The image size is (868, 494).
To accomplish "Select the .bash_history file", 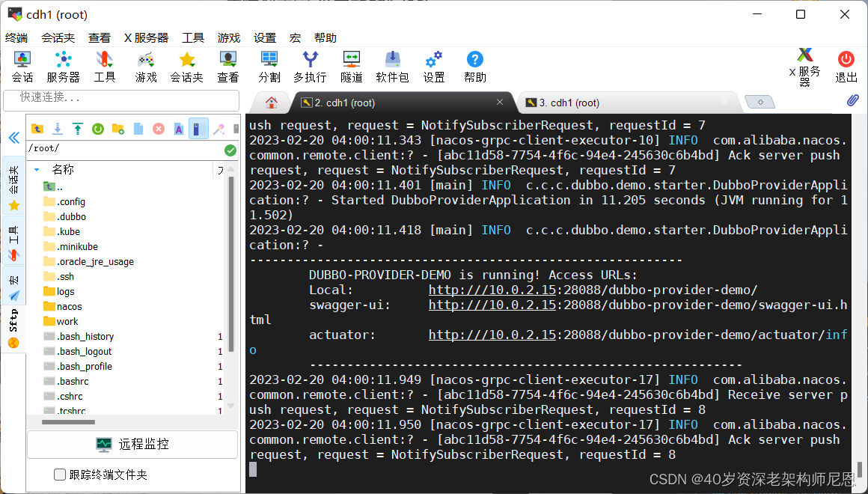I will click(85, 336).
